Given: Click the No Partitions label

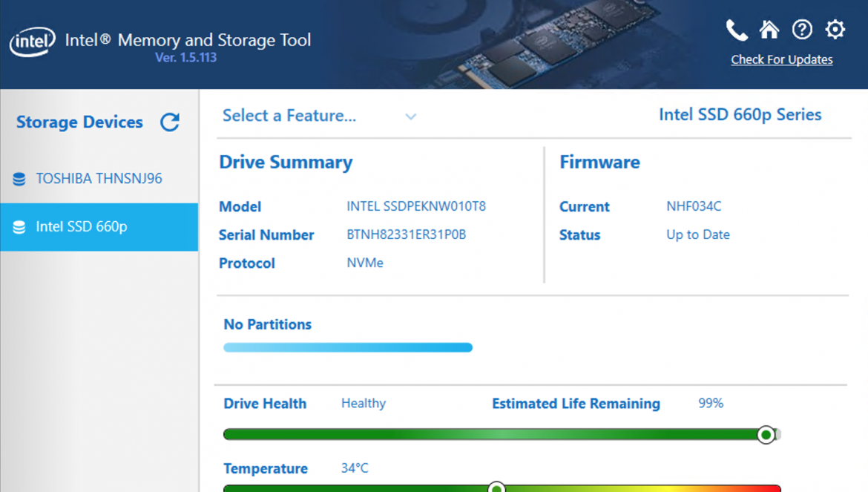Looking at the screenshot, I should pyautogui.click(x=267, y=324).
